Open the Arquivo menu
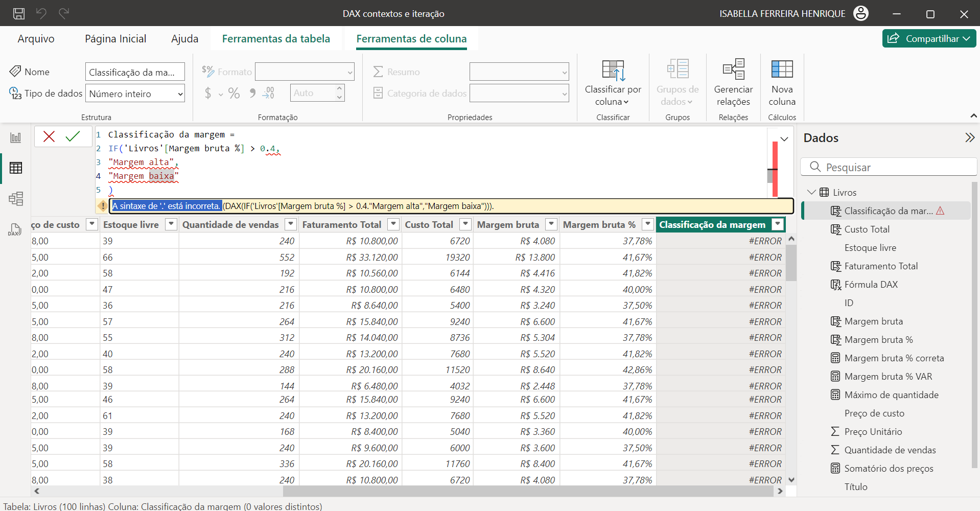 (36, 39)
